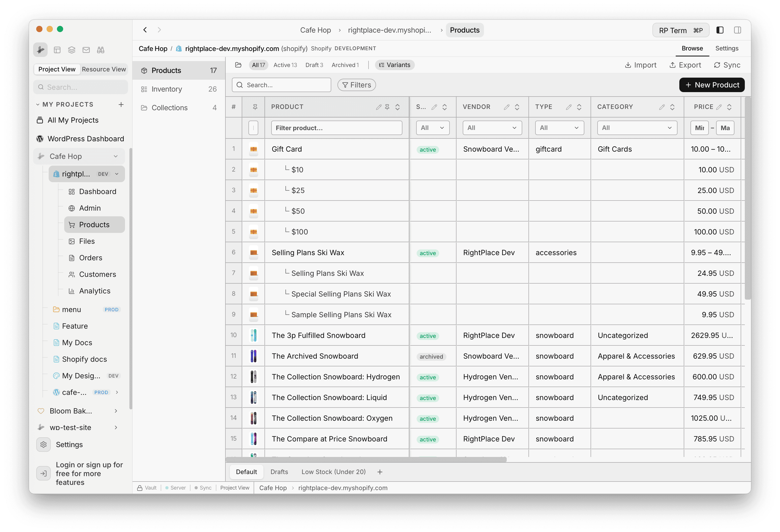Select the binoculars search icon
Image resolution: width=780 pixels, height=532 pixels.
coord(100,50)
